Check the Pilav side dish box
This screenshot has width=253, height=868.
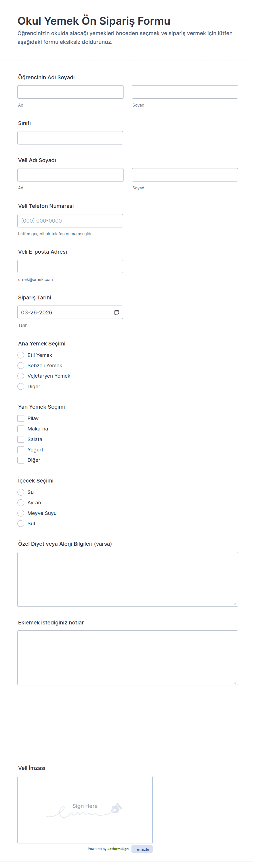(x=21, y=418)
